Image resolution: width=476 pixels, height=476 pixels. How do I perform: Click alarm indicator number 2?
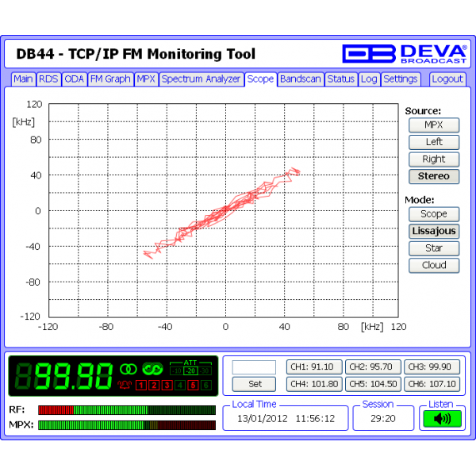tap(154, 386)
